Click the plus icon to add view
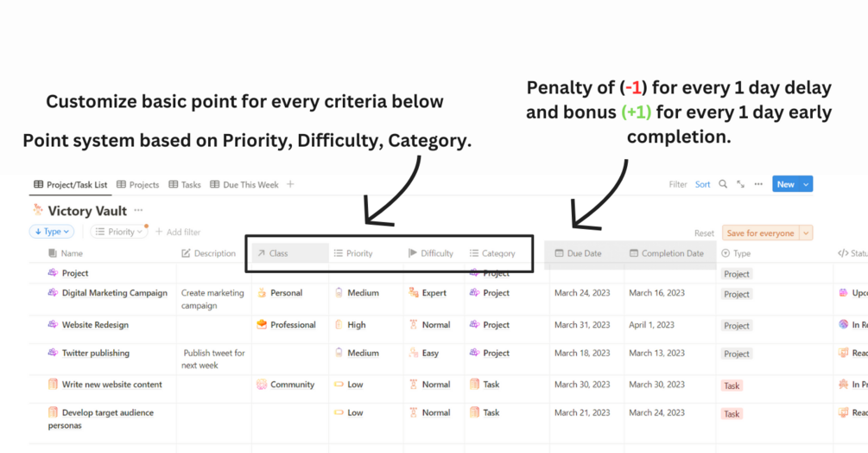 coord(290,184)
